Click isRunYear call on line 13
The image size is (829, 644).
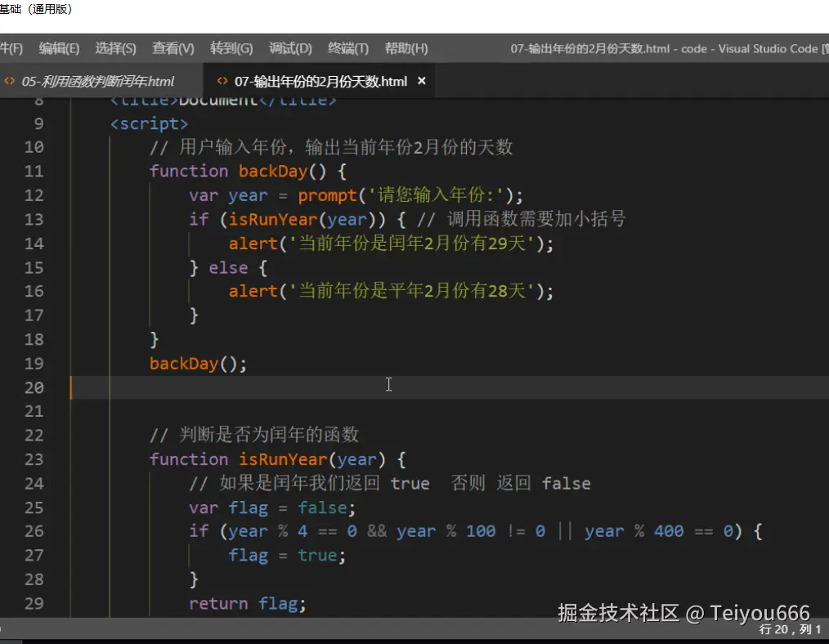click(273, 219)
